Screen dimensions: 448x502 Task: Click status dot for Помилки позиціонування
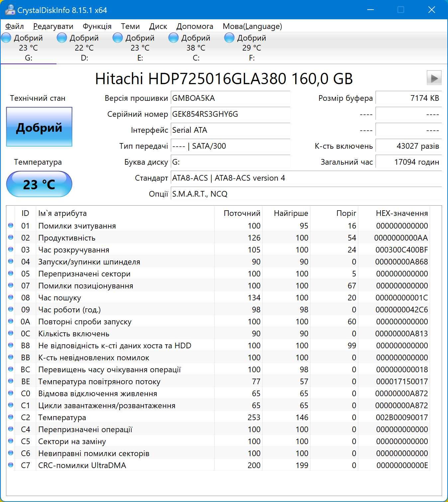point(11,285)
